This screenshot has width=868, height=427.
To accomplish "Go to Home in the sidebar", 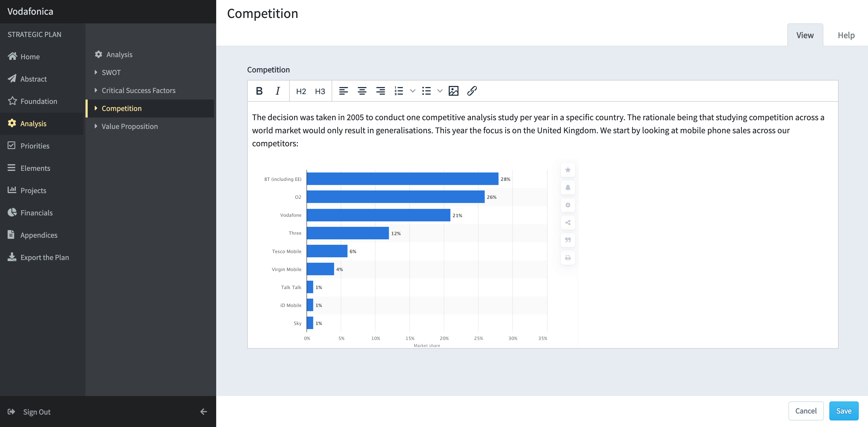I will pyautogui.click(x=42, y=57).
